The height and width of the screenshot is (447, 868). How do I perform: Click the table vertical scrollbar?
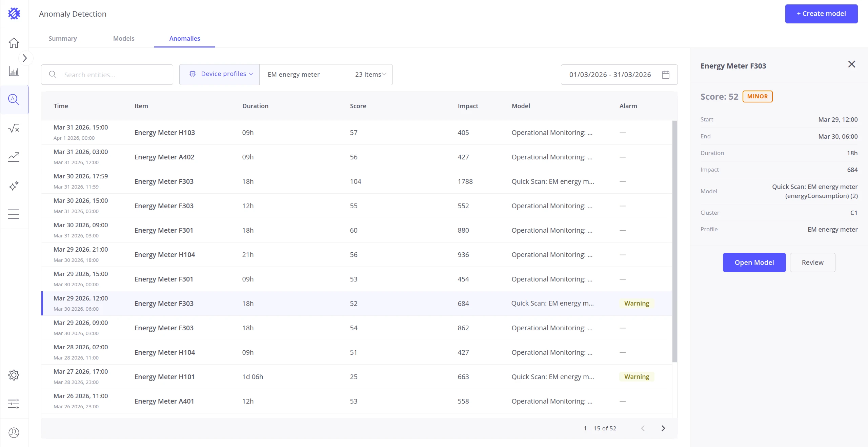(x=675, y=241)
